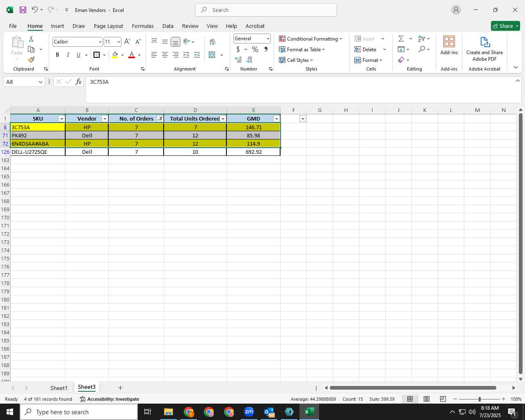Open font size dropdown
This screenshot has width=525, height=420.
[119, 42]
